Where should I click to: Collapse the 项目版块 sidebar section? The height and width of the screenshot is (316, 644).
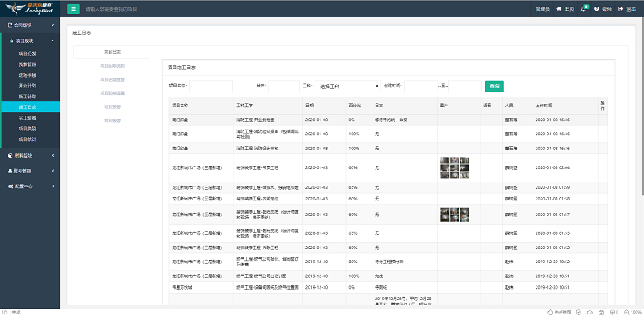tap(30, 40)
